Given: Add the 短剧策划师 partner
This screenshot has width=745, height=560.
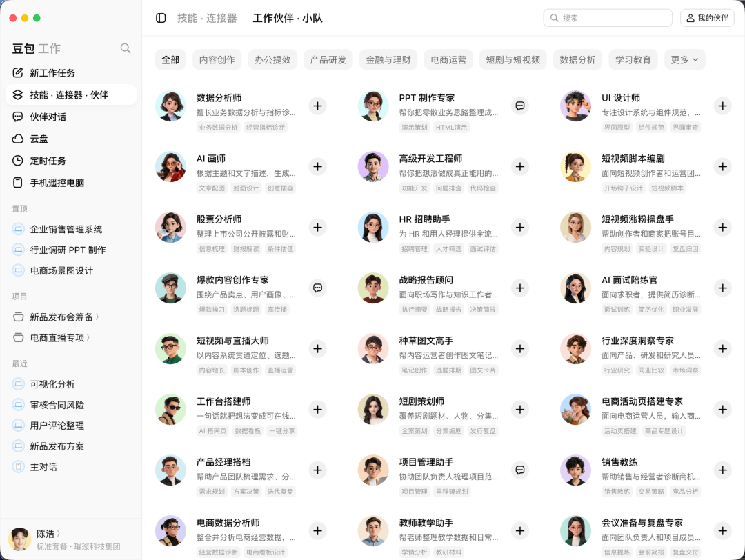Looking at the screenshot, I should tap(520, 410).
